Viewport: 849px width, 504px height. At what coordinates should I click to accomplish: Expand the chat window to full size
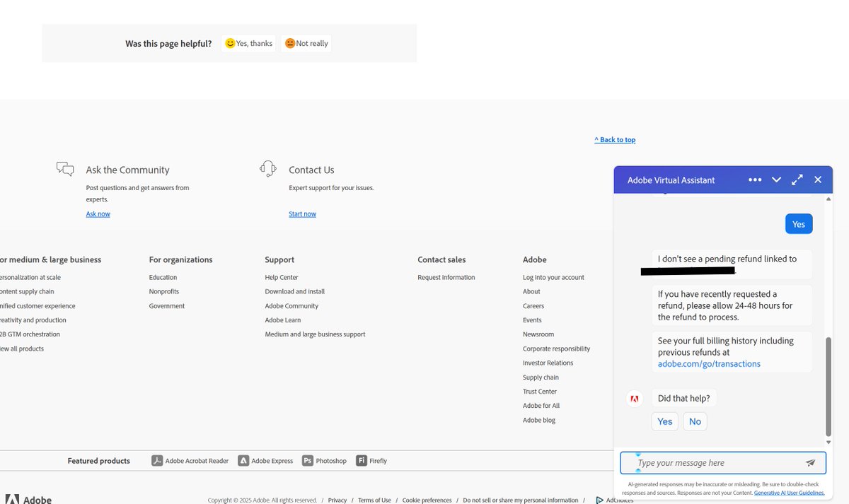pos(797,180)
